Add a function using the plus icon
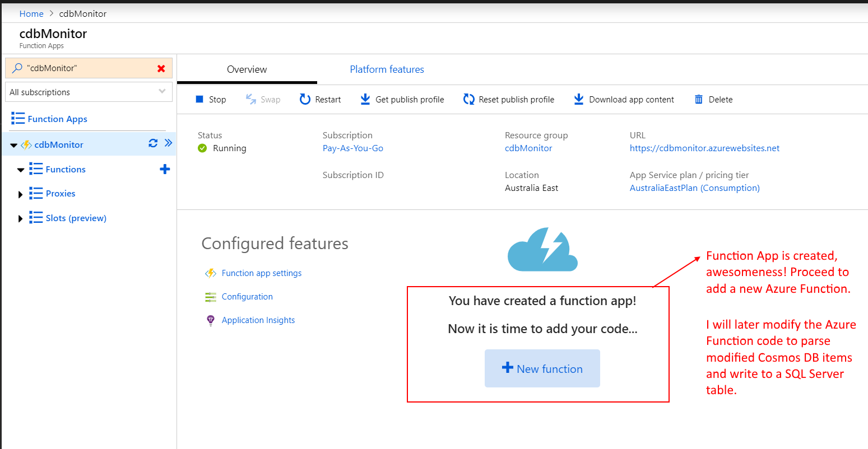868x449 pixels. tap(165, 169)
